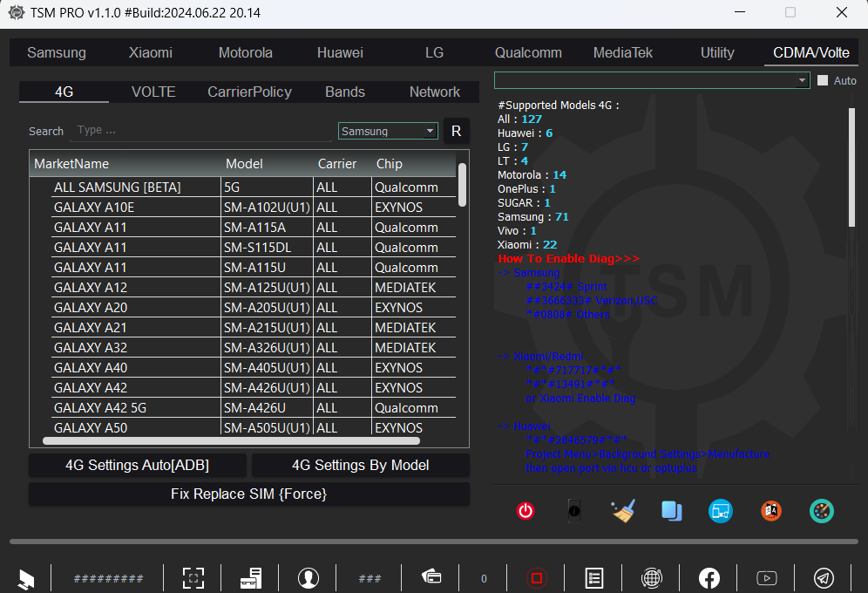Switch to the Qualcomm tab
Screen dimensions: 868x593
(x=528, y=52)
